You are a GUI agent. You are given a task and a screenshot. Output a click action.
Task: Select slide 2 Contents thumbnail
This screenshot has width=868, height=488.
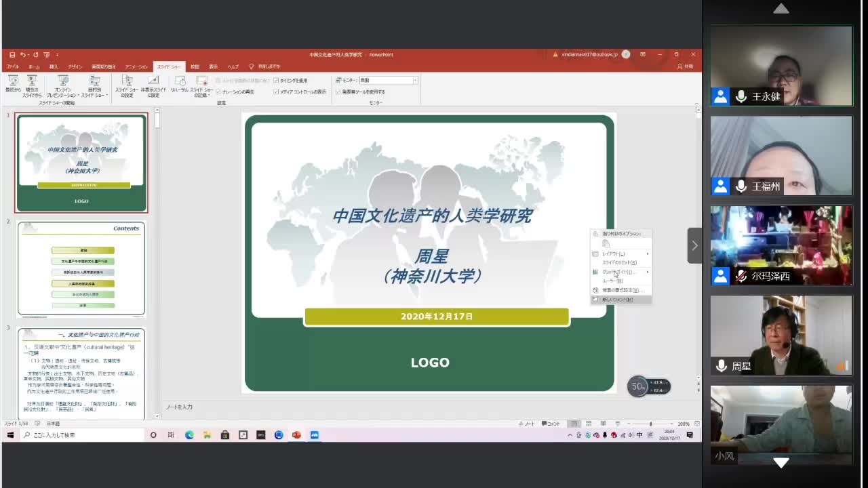81,269
